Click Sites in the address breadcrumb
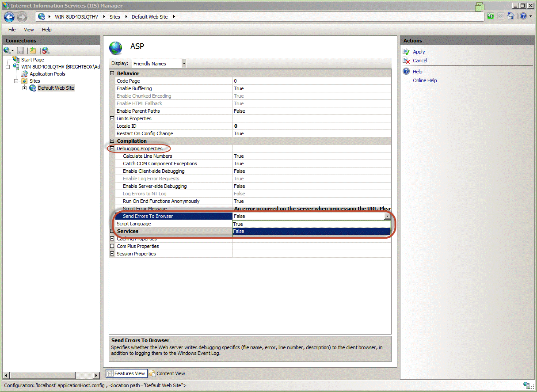The height and width of the screenshot is (392, 537). click(114, 17)
